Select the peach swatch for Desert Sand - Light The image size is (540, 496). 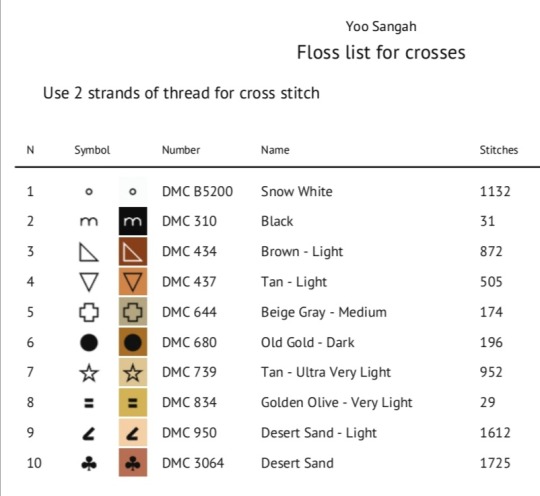133,433
